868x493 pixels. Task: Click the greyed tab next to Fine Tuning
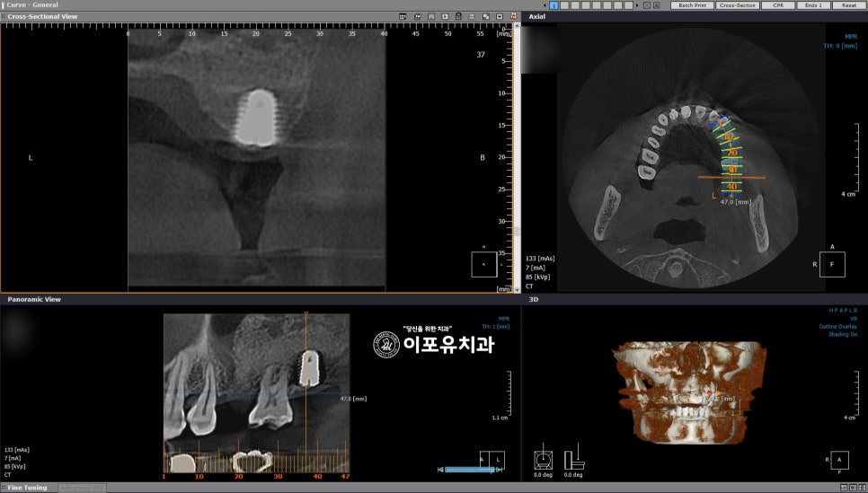click(82, 488)
